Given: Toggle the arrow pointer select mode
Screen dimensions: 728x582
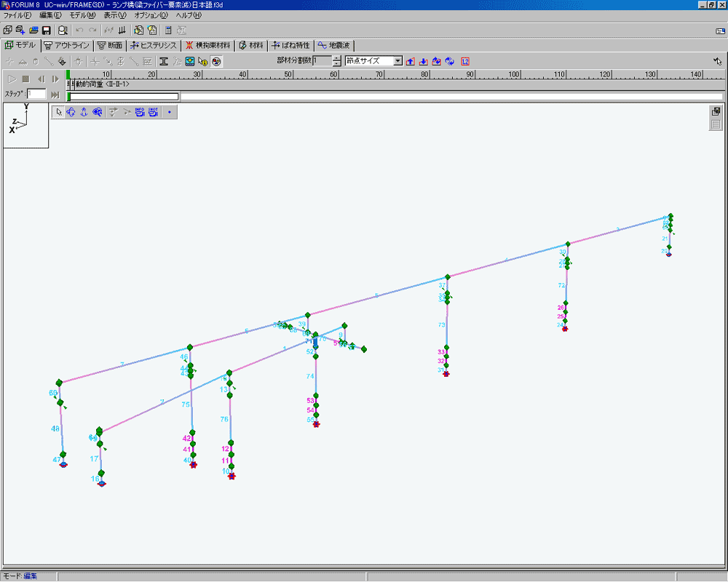Looking at the screenshot, I should 60,112.
